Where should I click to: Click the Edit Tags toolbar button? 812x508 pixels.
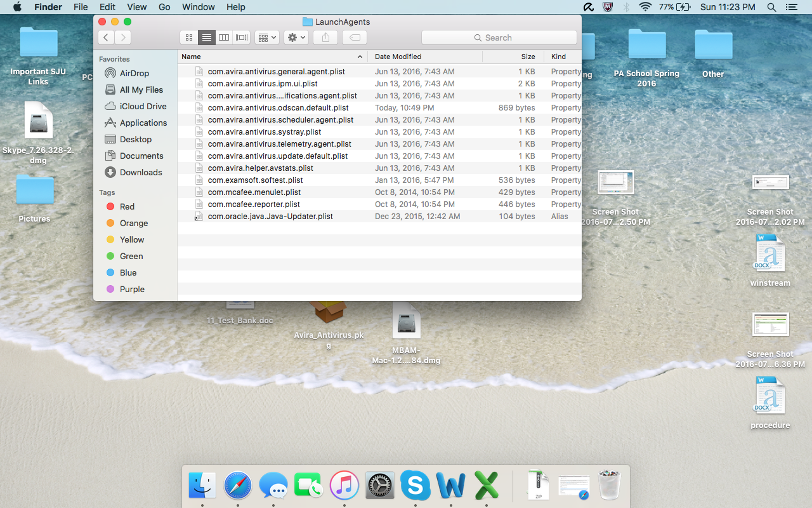point(355,37)
